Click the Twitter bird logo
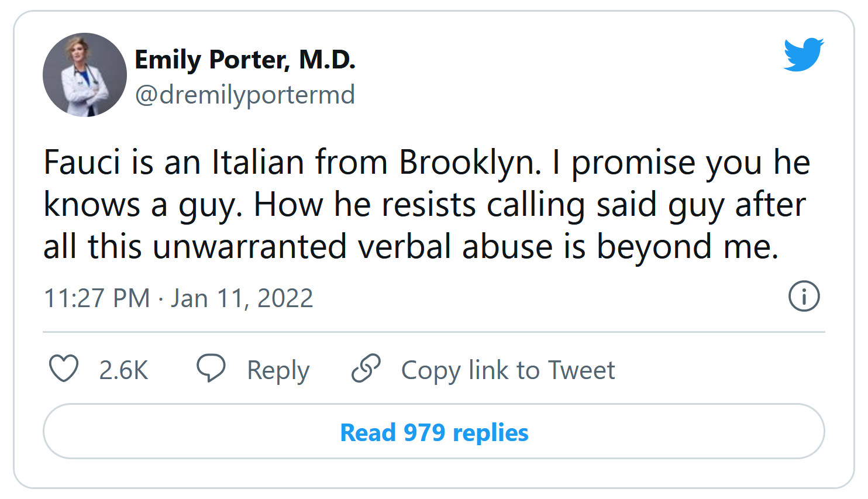The height and width of the screenshot is (499, 868). tap(804, 55)
